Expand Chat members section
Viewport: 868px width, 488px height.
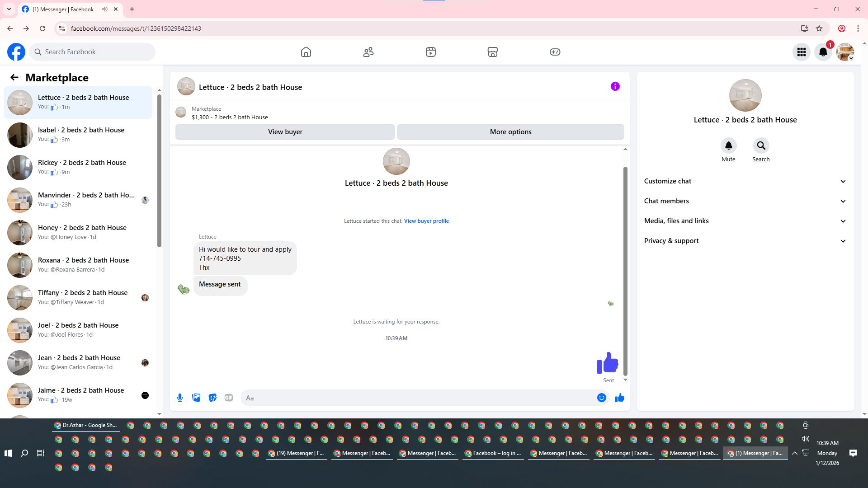[745, 201]
